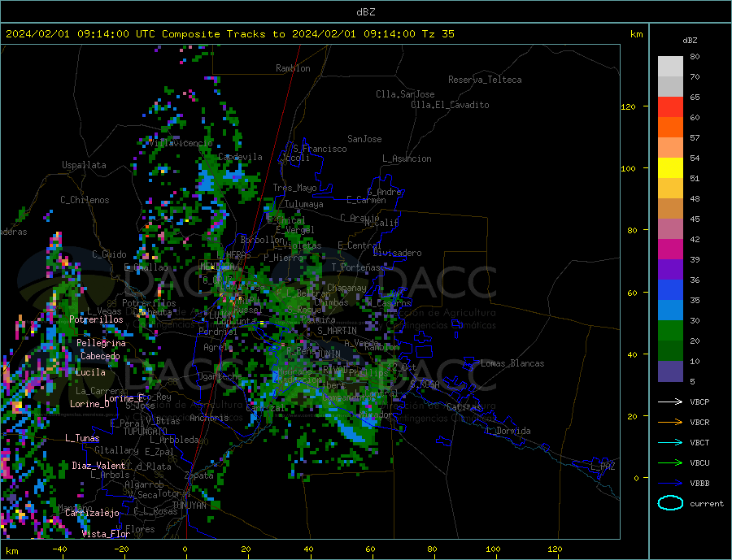
Task: Click the -40 tick on the horizontal km axis
Action: pyautogui.click(x=59, y=549)
